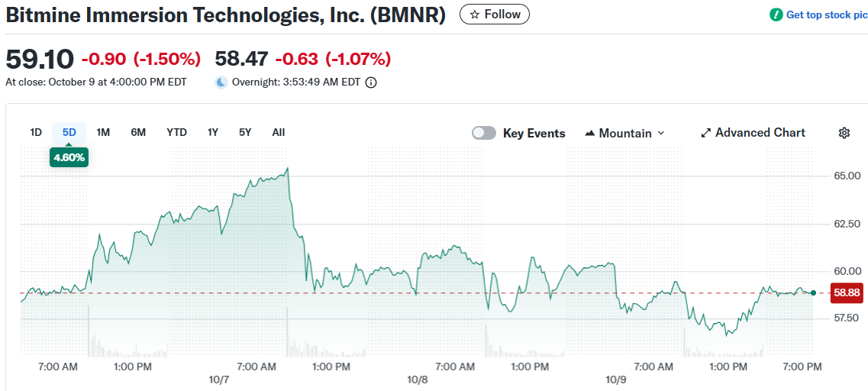This screenshot has width=868, height=391.
Task: Show the YTD chart range
Action: pos(176,132)
